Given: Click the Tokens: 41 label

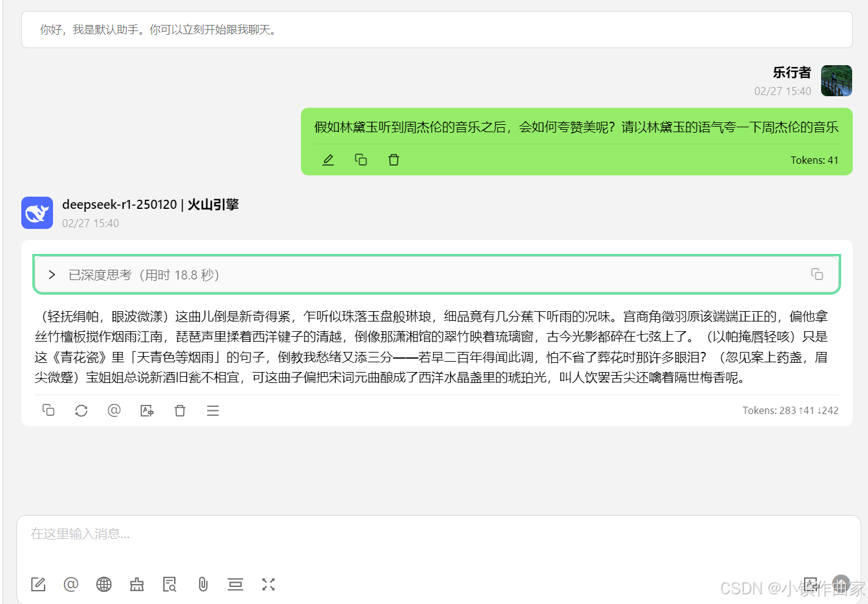Looking at the screenshot, I should pyautogui.click(x=814, y=160).
